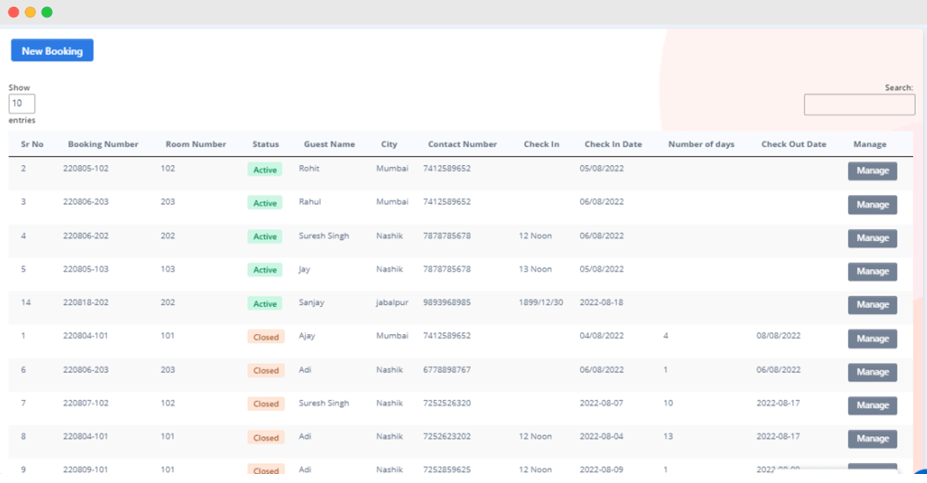Click number of days value 13
The width and height of the screenshot is (927, 483).
tap(668, 436)
